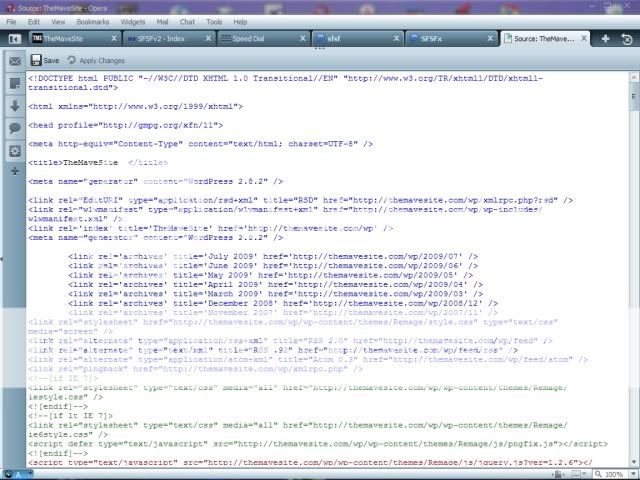640x480 pixels.
Task: Open the Transfers download-arrow panel
Action: [15, 106]
